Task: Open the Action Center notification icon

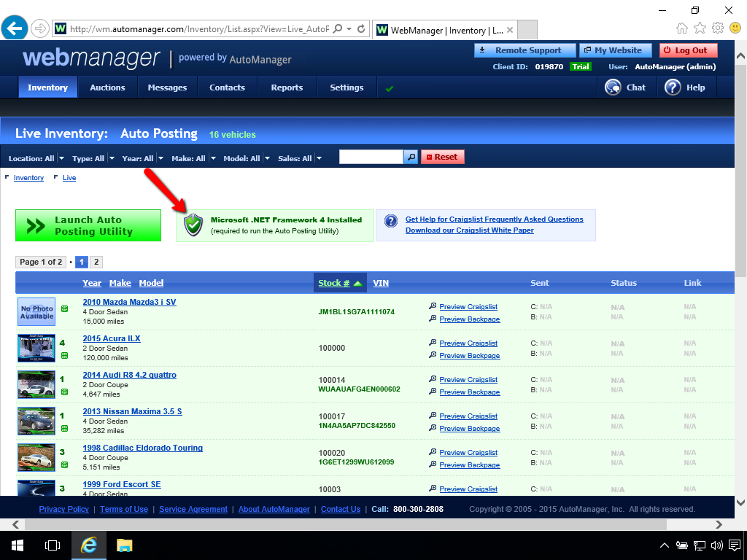Action: point(735,545)
